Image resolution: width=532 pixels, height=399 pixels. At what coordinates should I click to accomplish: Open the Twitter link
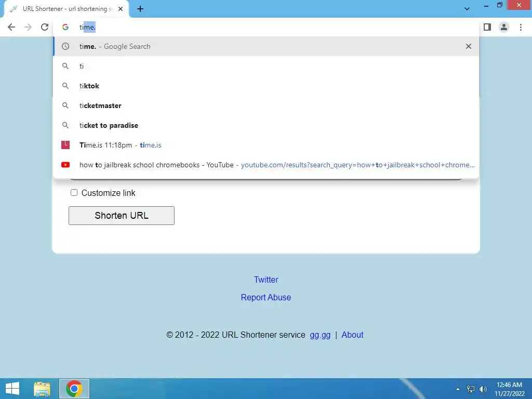[266, 280]
